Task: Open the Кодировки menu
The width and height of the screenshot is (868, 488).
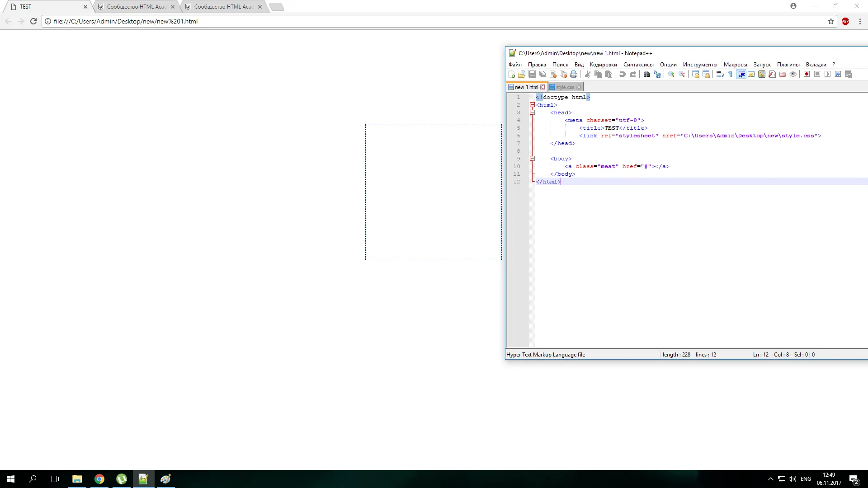Action: pos(603,65)
